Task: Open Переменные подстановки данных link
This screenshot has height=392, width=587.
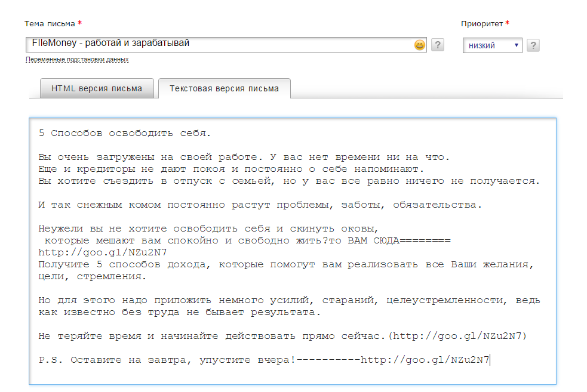Action: [x=77, y=60]
